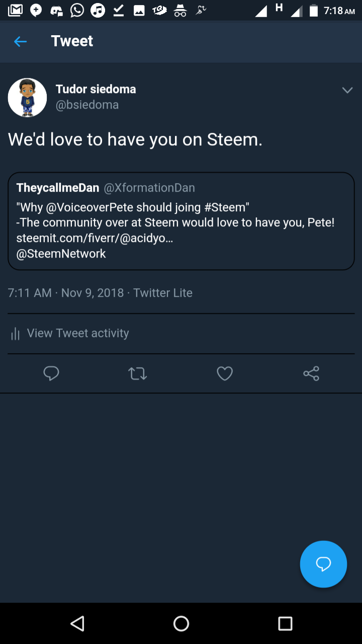The image size is (362, 644).
Task: Open Tudor siedoma's profile name
Action: pos(96,89)
